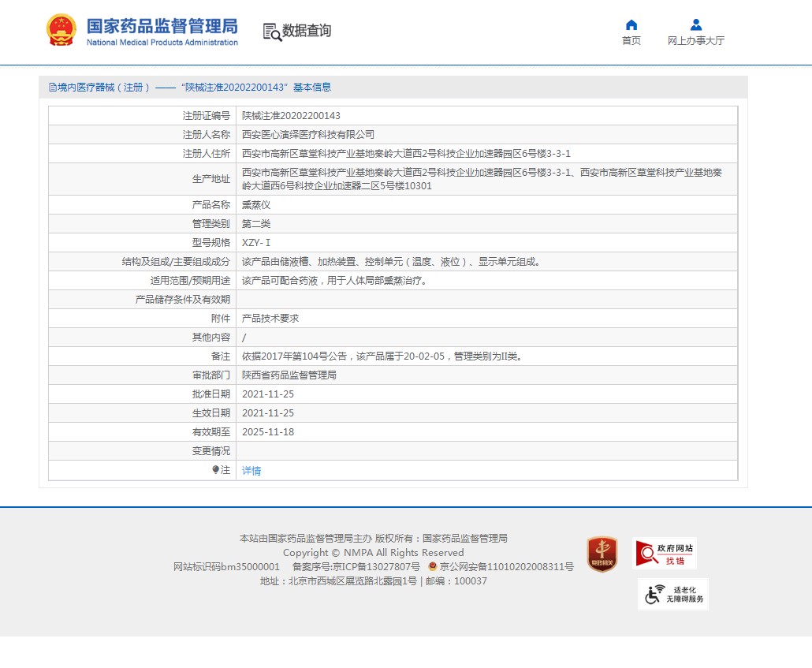The image size is (812, 668).
Task: Open the 适老化无障碍服务 accessibility badge
Action: point(673,594)
